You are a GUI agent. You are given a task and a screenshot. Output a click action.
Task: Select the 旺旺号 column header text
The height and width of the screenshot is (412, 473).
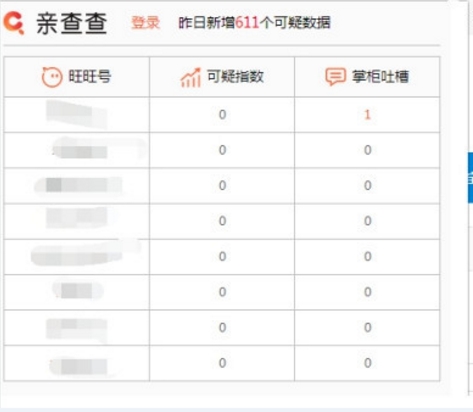90,77
